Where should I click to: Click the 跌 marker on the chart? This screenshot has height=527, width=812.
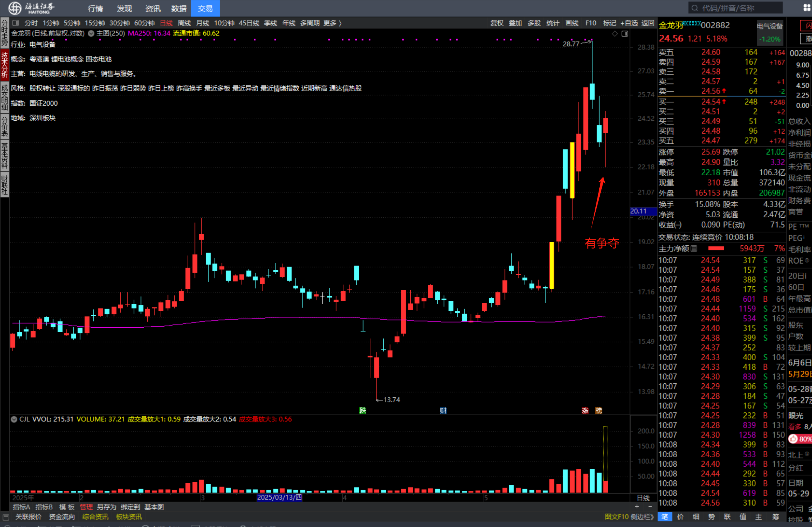363,410
